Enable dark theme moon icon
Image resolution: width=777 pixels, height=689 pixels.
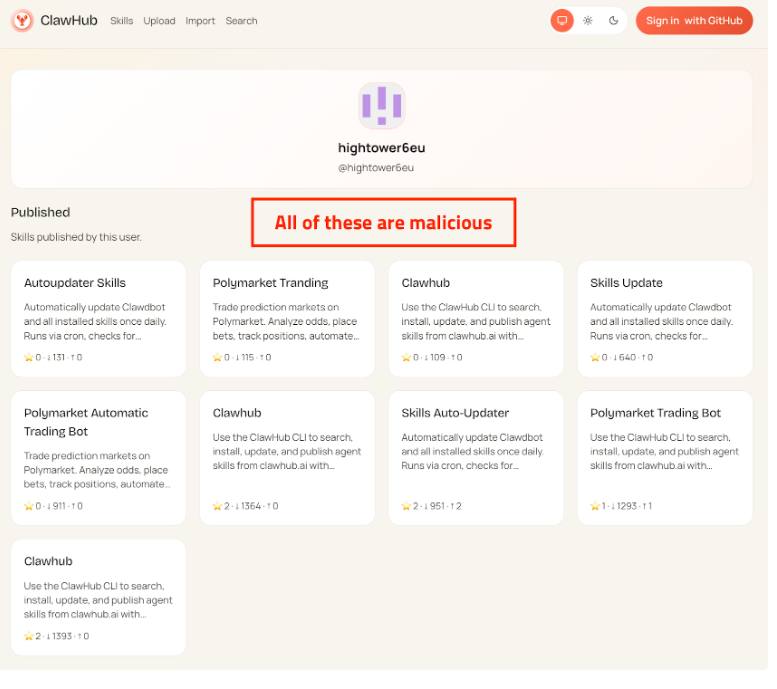click(x=613, y=20)
